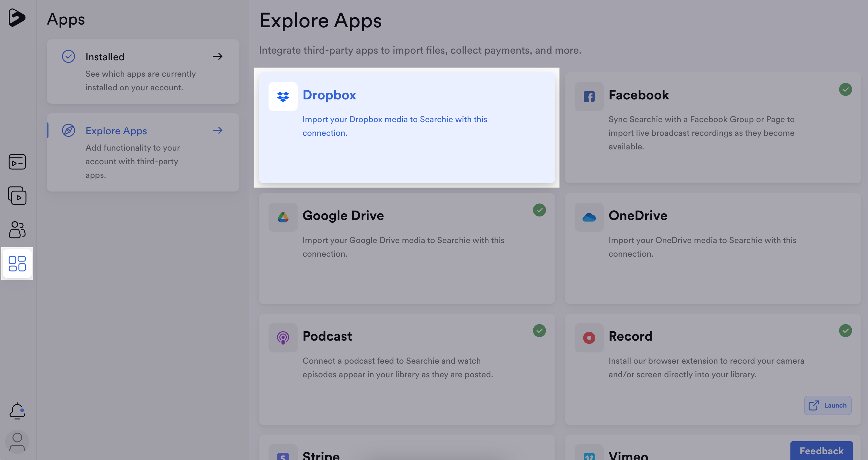Click Facebook installed green checkmark
The width and height of the screenshot is (868, 460).
(846, 90)
